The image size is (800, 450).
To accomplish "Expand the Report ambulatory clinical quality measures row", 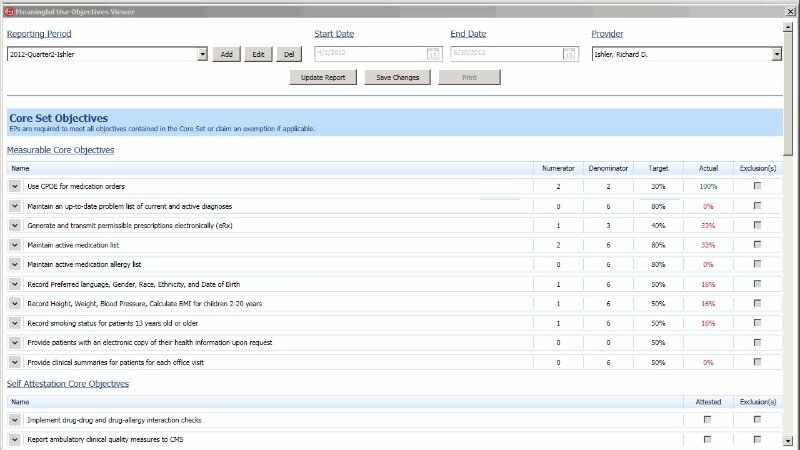I will (15, 439).
